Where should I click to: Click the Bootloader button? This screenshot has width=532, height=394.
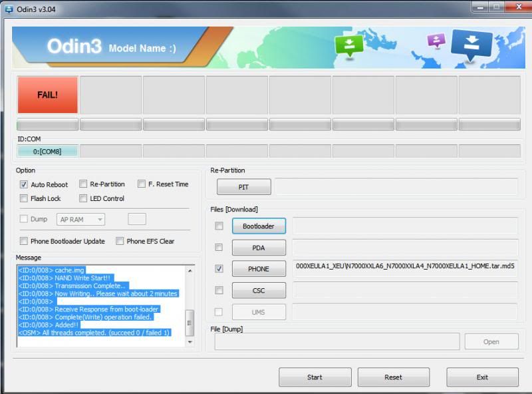tap(259, 226)
